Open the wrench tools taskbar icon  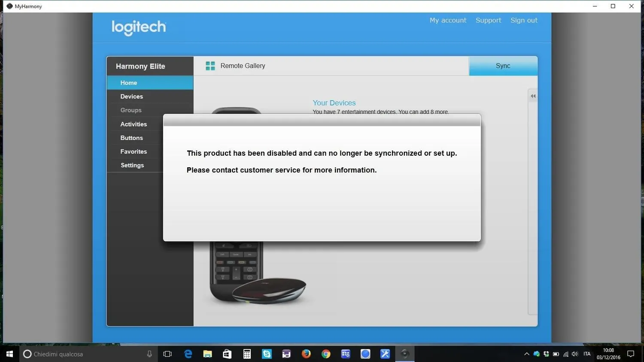[385, 354]
